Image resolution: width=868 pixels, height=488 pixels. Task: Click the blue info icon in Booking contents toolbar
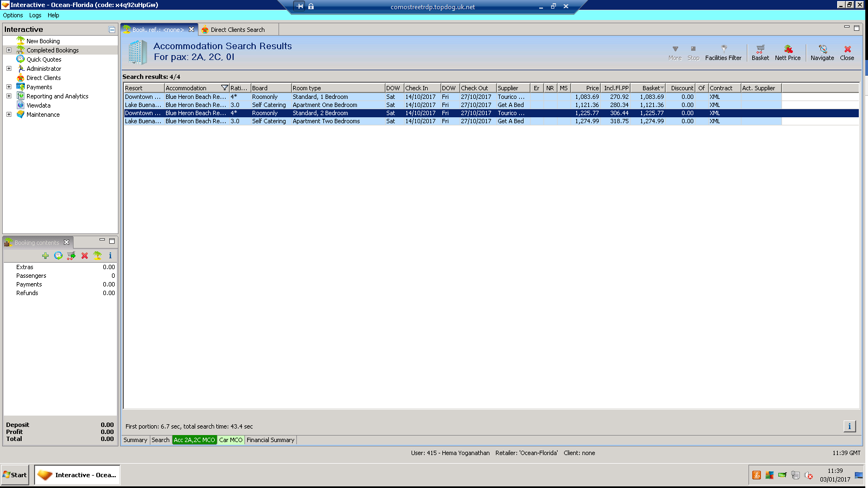point(110,256)
